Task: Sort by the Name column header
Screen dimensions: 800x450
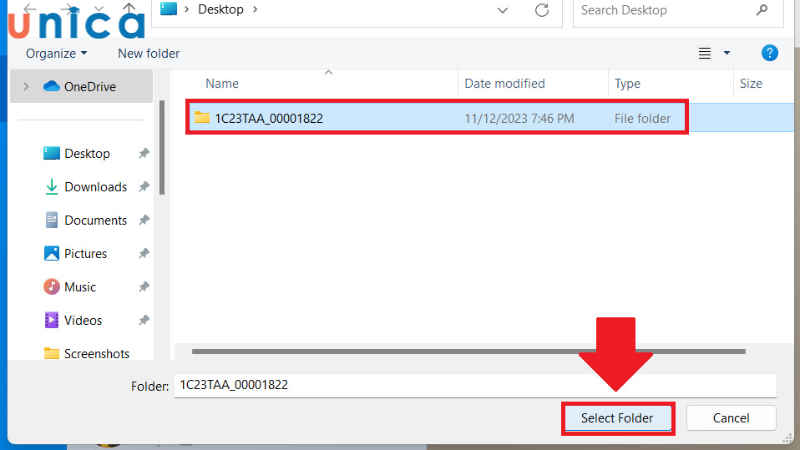Action: [x=222, y=84]
